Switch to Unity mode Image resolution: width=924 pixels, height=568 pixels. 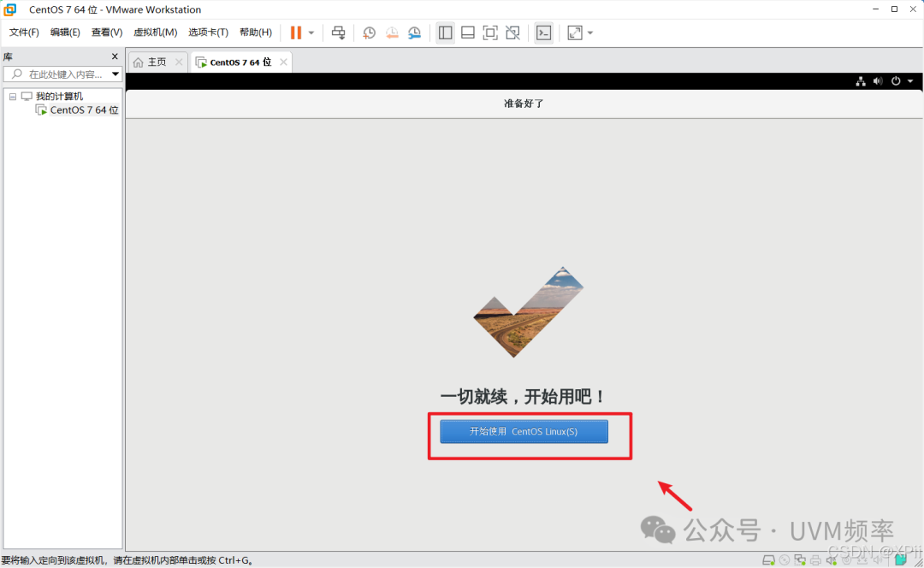(x=512, y=33)
